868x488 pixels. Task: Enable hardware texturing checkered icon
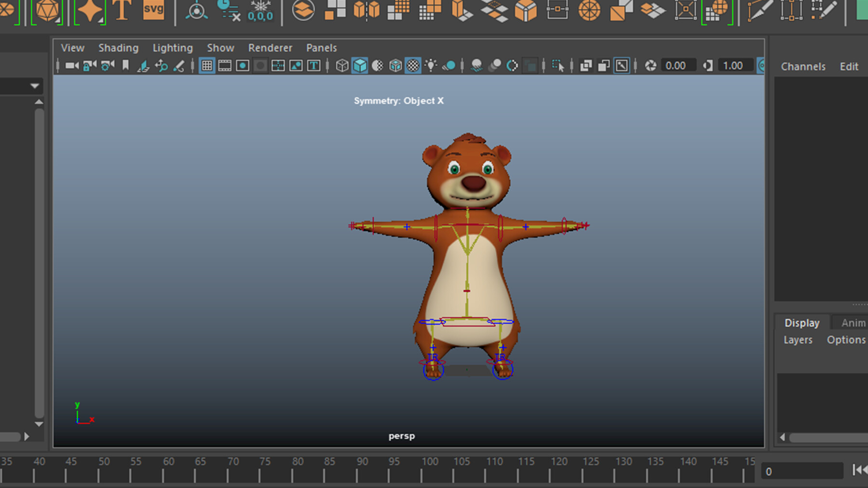412,66
